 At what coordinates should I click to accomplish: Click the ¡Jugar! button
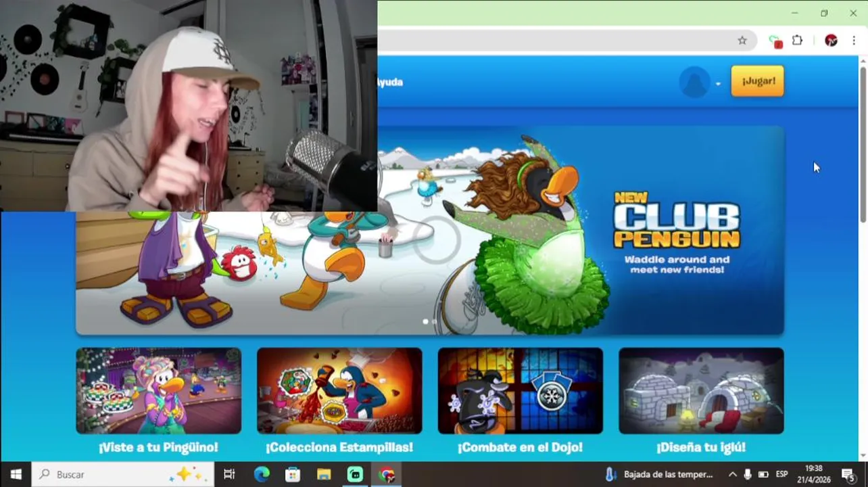[757, 81]
